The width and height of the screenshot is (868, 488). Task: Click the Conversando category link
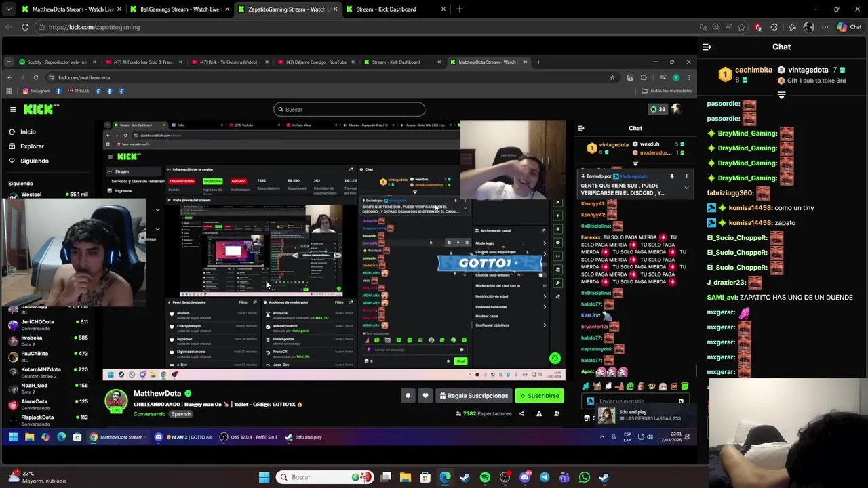click(149, 414)
